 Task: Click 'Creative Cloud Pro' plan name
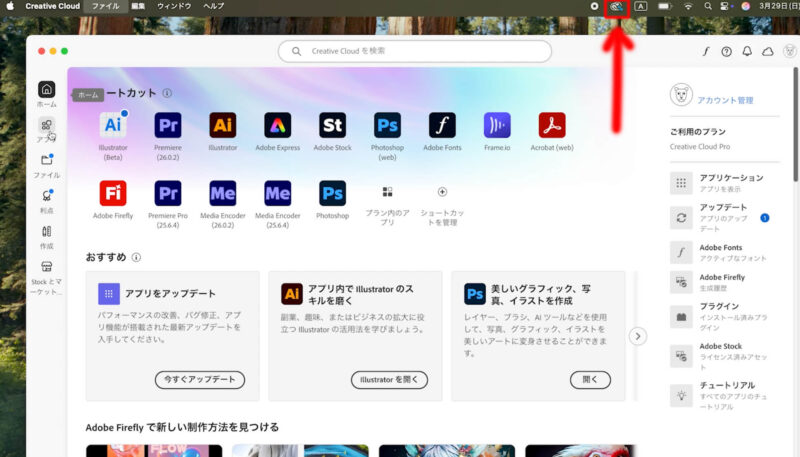pyautogui.click(x=700, y=147)
